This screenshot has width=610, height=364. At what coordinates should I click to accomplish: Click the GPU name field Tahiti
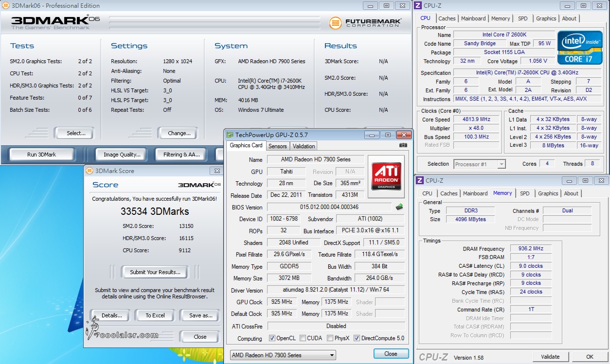[287, 172]
